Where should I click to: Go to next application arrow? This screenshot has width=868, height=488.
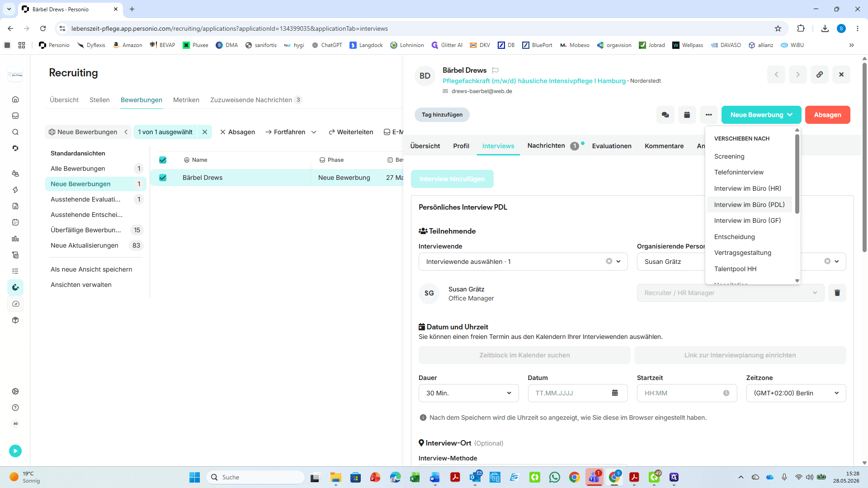click(798, 75)
